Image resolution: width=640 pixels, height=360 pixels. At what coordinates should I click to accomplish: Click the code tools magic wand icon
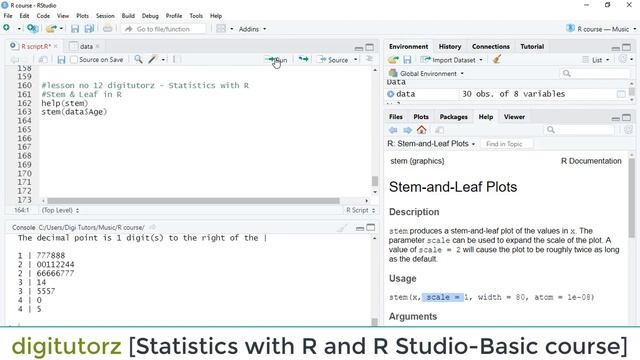153,60
